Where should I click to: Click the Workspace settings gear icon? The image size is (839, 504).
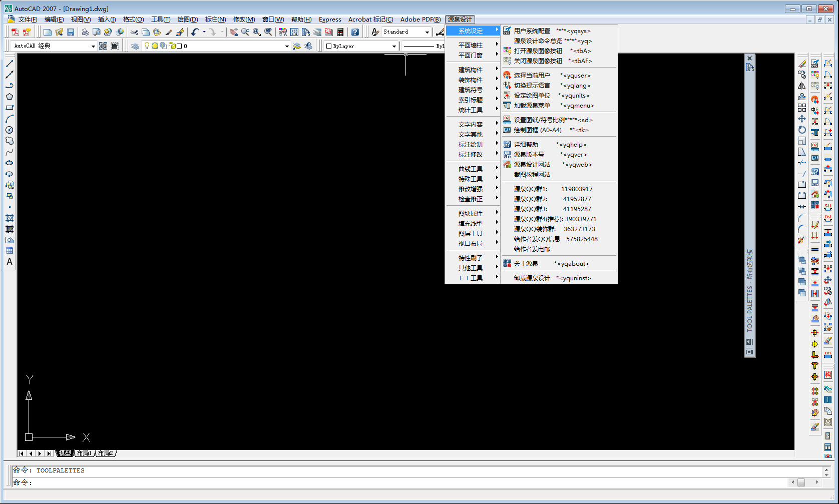click(x=103, y=46)
